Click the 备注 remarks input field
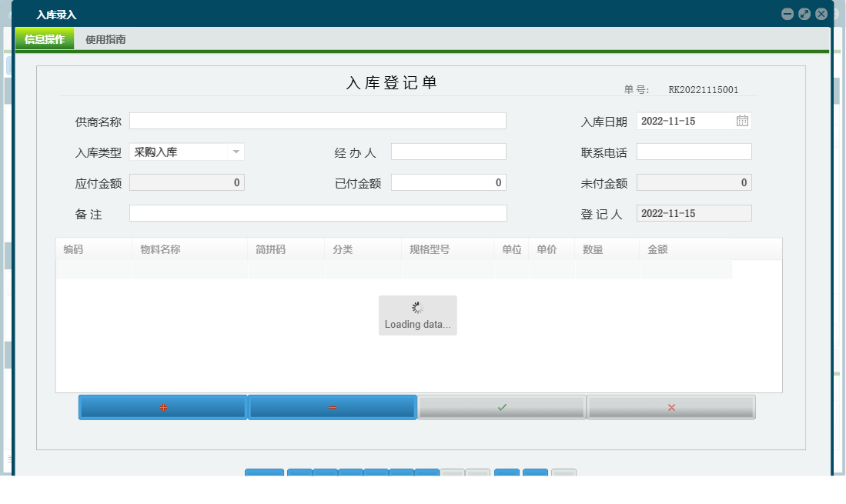The image size is (846, 504). tap(318, 212)
